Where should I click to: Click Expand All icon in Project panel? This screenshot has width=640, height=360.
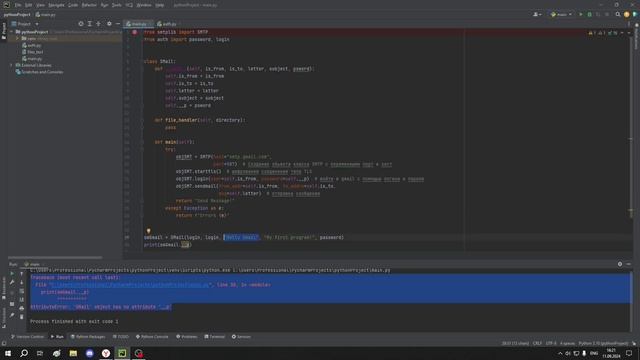click(90, 24)
